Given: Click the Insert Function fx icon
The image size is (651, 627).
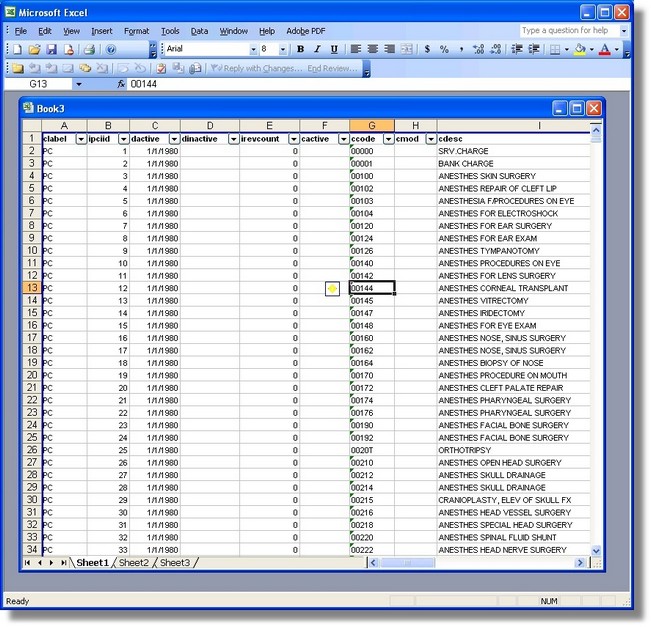Looking at the screenshot, I should point(121,84).
